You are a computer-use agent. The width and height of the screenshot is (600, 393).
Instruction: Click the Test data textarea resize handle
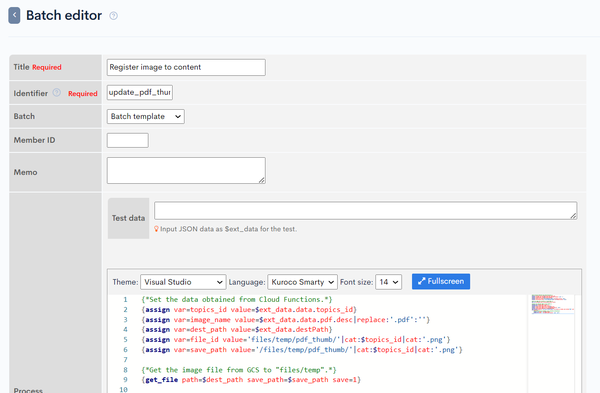[573, 216]
